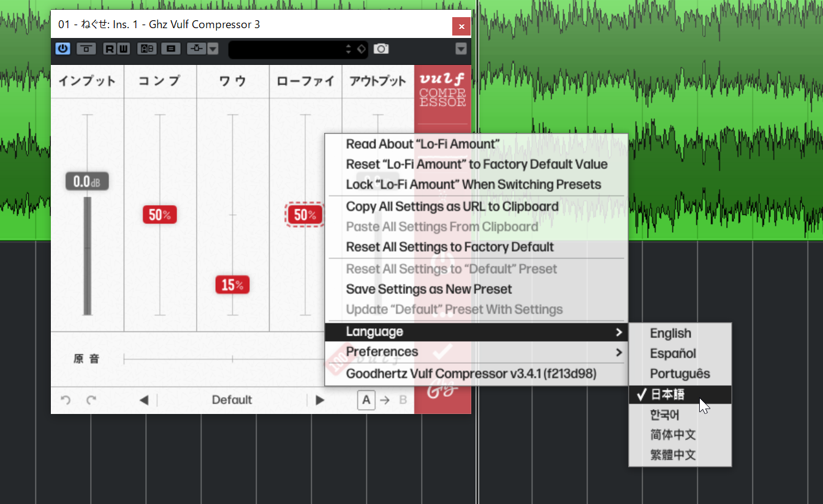Click the undo arrow icon
Image resolution: width=823 pixels, height=504 pixels.
pos(66,400)
